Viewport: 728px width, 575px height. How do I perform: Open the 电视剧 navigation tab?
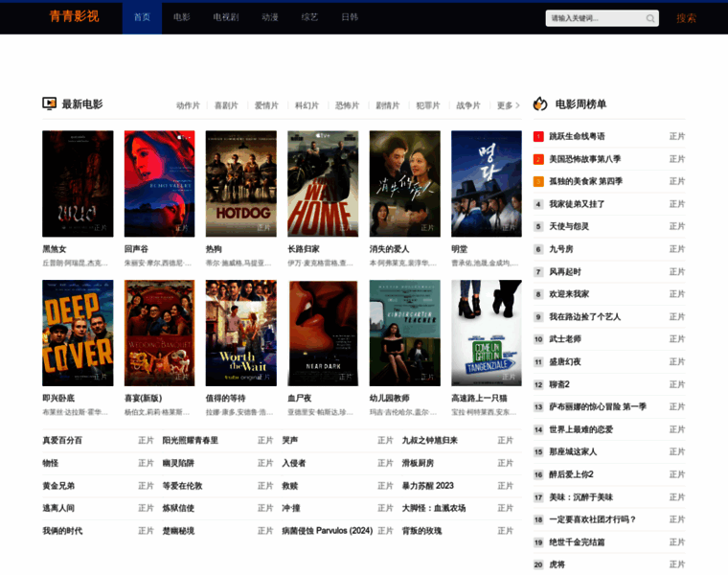[226, 17]
